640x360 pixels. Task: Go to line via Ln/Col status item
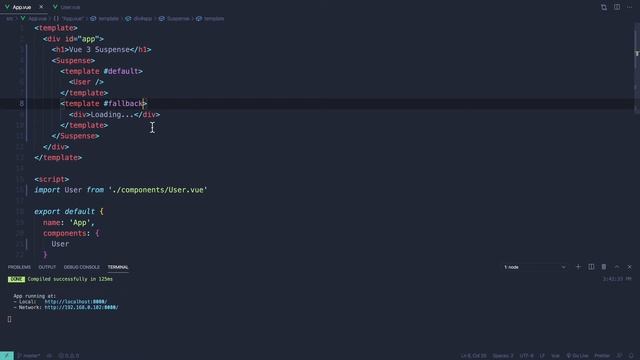[473, 356]
